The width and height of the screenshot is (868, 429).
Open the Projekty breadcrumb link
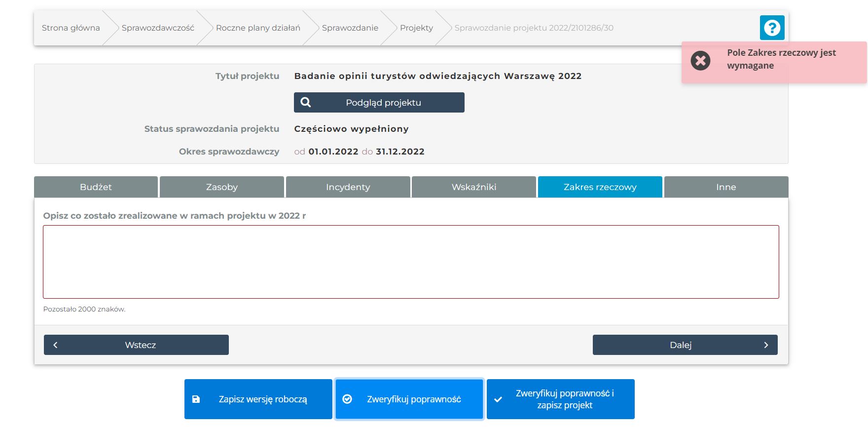coord(416,28)
